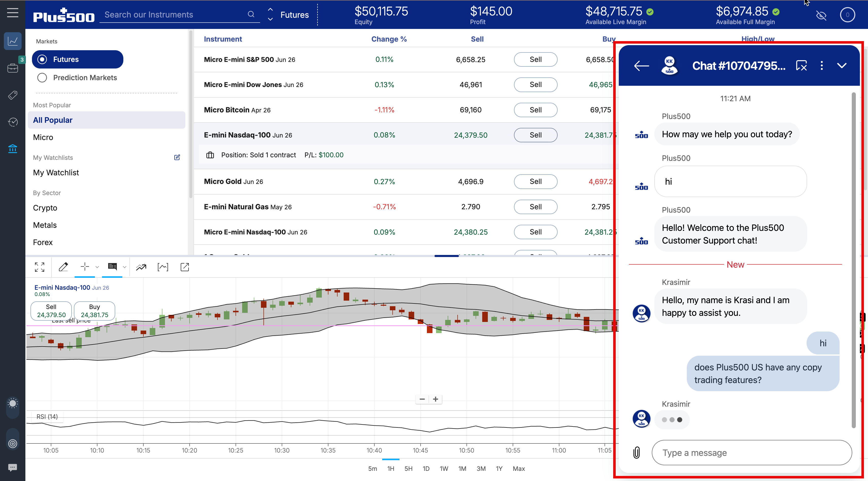Click chart Sell 24,379.50 button
Image resolution: width=868 pixels, height=481 pixels.
[x=51, y=311]
